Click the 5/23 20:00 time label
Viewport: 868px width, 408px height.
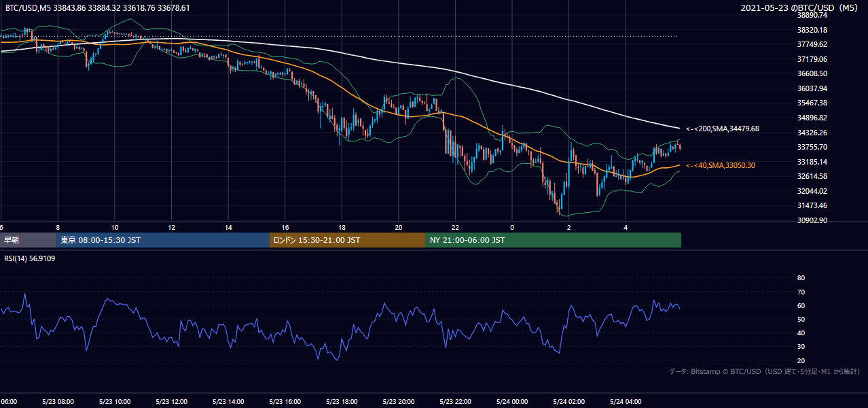click(x=398, y=402)
